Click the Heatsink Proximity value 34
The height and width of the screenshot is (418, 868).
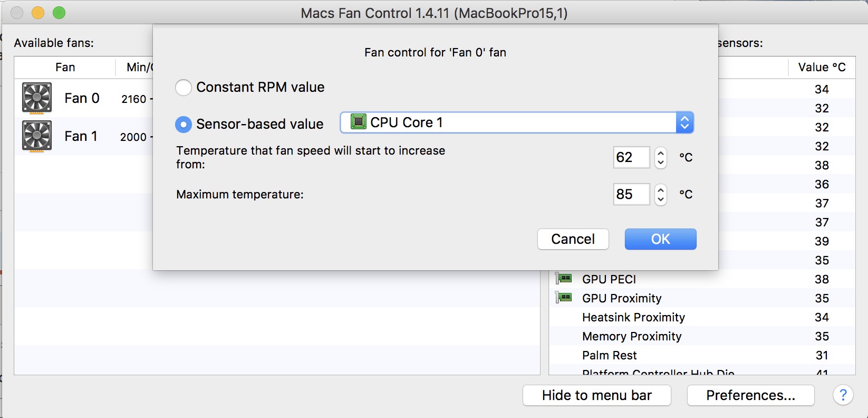[822, 317]
